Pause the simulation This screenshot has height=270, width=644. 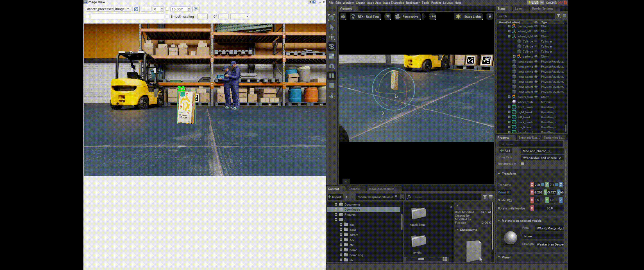point(332,76)
